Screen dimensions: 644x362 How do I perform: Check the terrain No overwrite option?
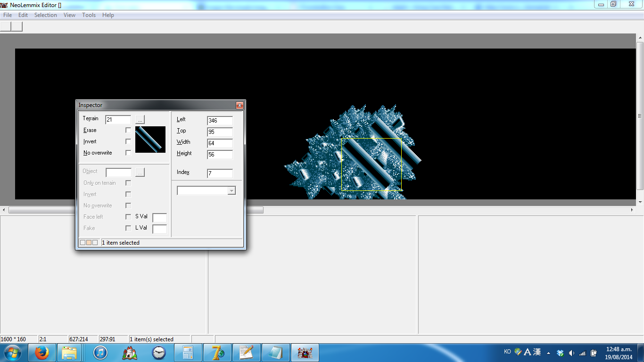pyautogui.click(x=128, y=153)
